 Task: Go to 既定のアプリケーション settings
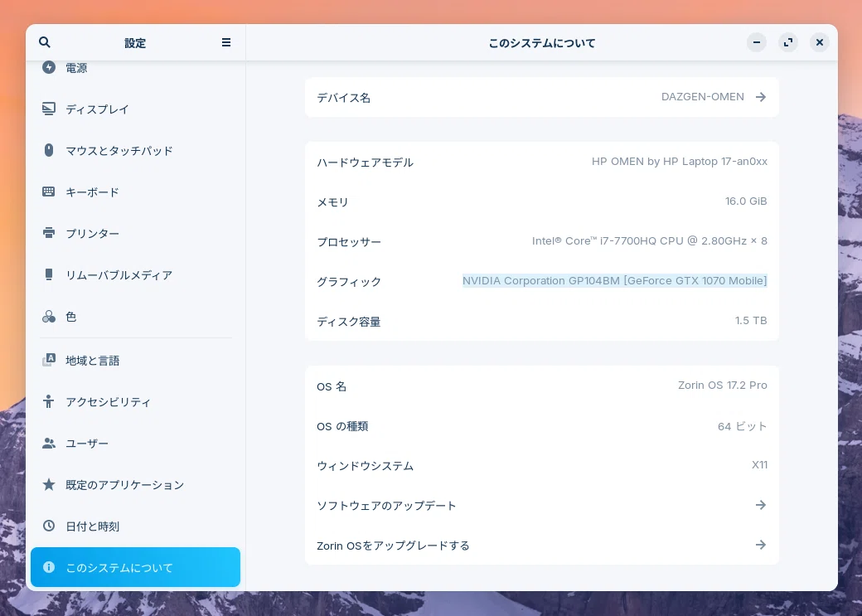click(x=135, y=484)
